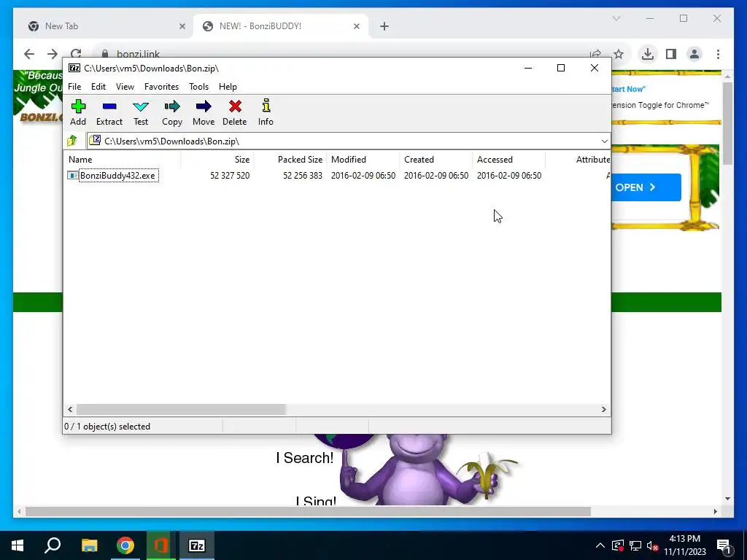Click 7-Zip window title bar icon
Image resolution: width=747 pixels, height=560 pixels.
click(74, 68)
